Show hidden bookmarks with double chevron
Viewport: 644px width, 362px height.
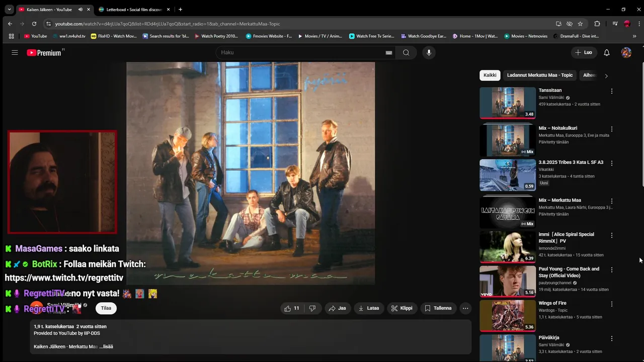point(634,36)
